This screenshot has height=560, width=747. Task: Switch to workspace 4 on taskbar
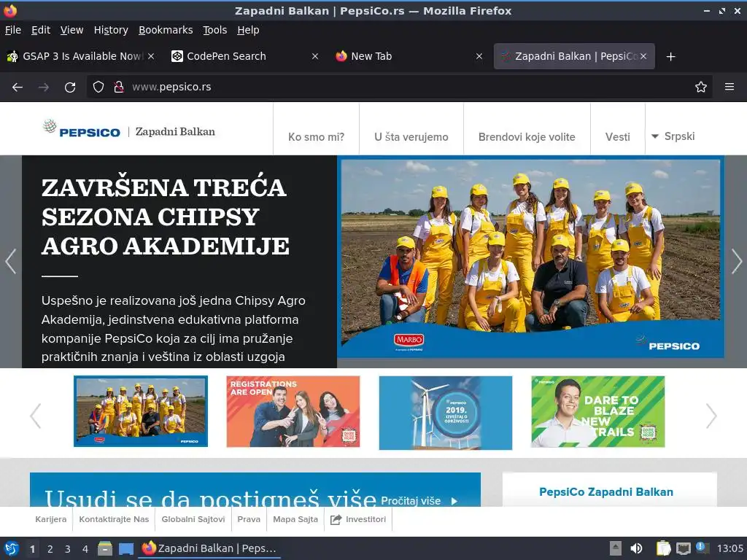tap(85, 549)
